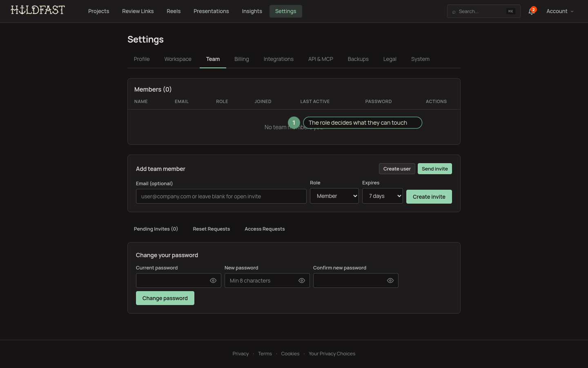Viewport: 588px width, 368px height.
Task: Open Your Privacy Choices link
Action: (x=332, y=354)
